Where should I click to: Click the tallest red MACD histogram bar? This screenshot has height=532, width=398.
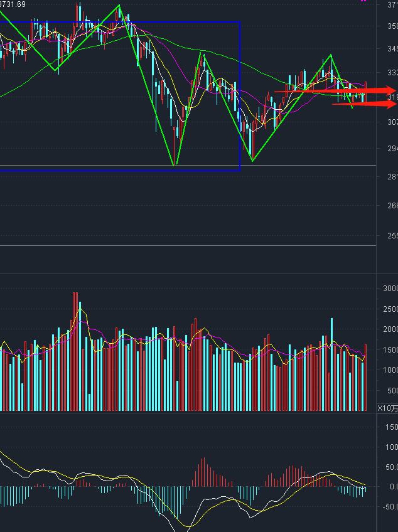coord(204,472)
